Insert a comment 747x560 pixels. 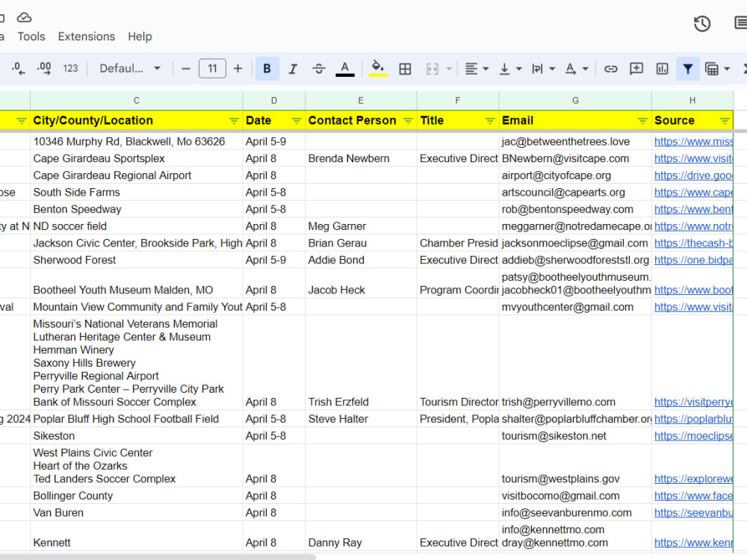636,69
